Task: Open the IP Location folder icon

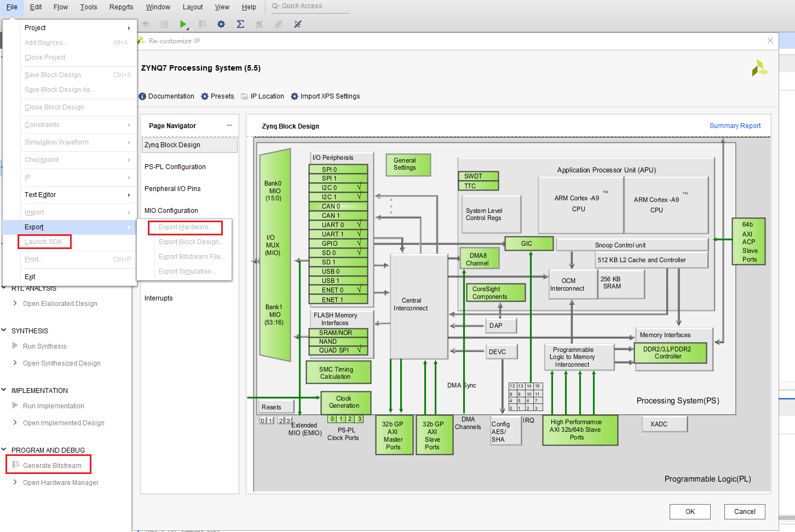Action: [x=262, y=96]
